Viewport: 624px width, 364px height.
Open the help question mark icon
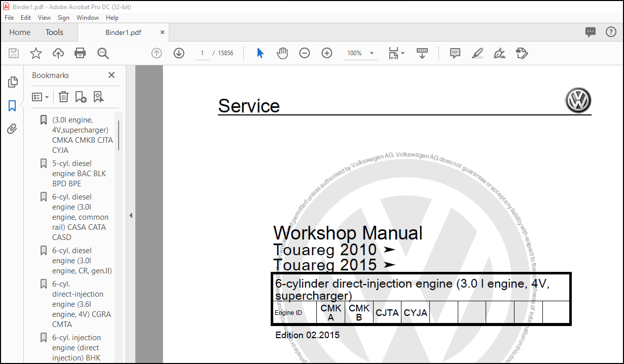coord(611,32)
